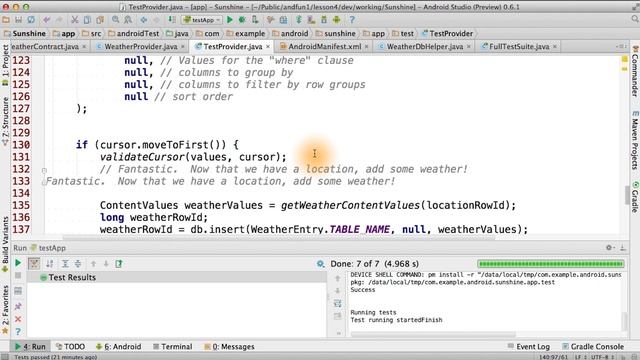The height and width of the screenshot is (360, 640).
Task: Select androidTest in the breadcrumb bar
Action: click(134, 33)
